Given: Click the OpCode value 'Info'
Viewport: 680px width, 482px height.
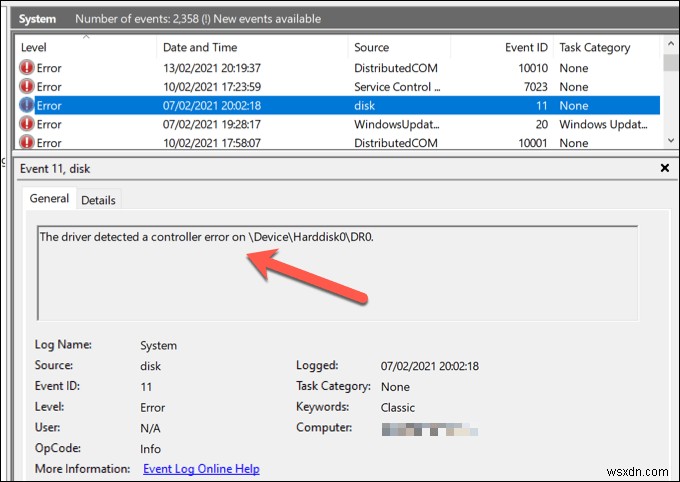Looking at the screenshot, I should click(150, 449).
